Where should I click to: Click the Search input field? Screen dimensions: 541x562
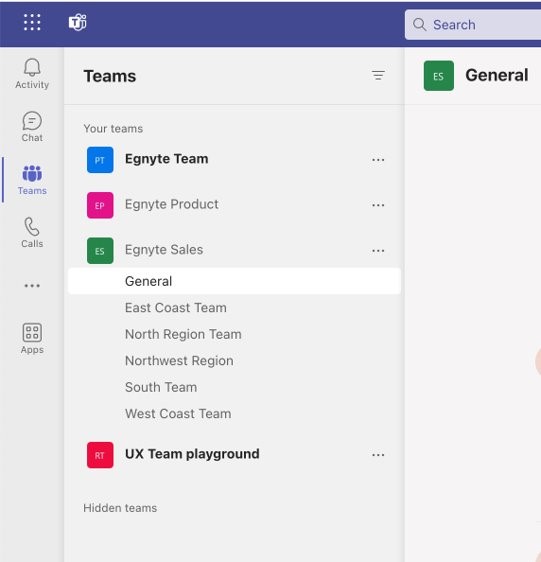click(473, 24)
